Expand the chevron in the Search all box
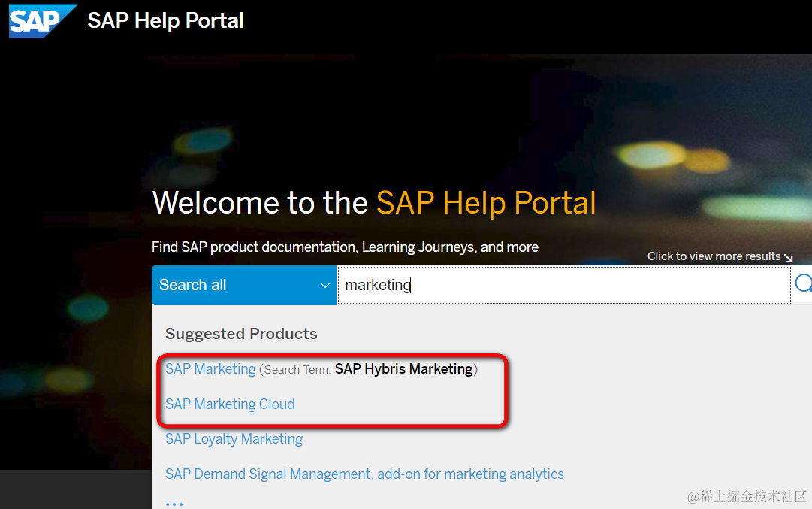 point(325,286)
